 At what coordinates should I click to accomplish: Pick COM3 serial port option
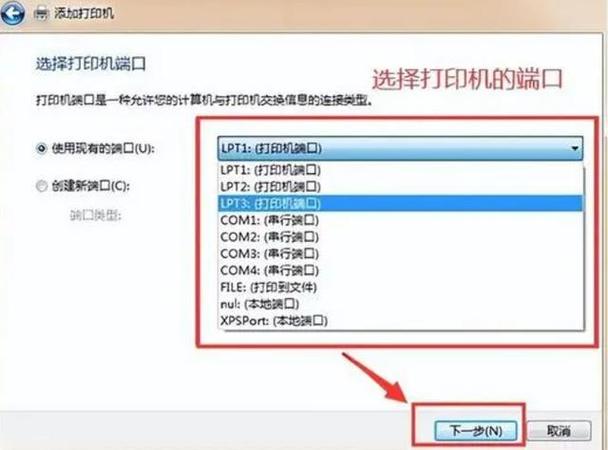(401, 253)
